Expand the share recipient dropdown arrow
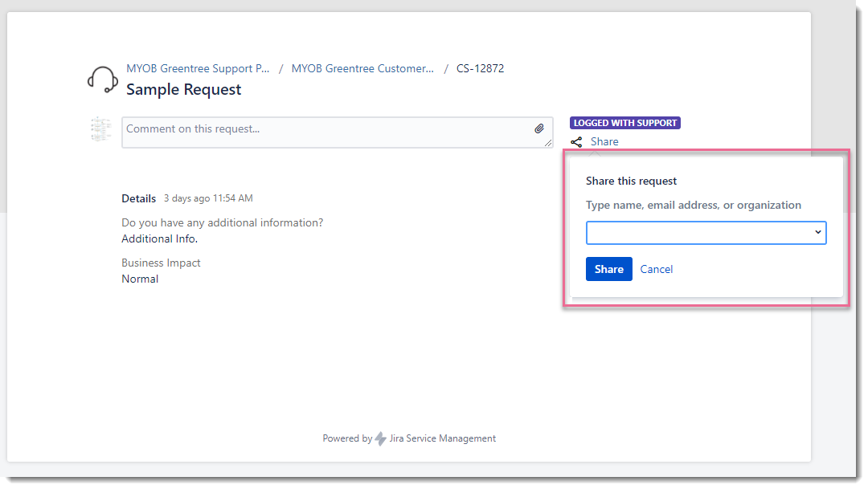 tap(817, 232)
